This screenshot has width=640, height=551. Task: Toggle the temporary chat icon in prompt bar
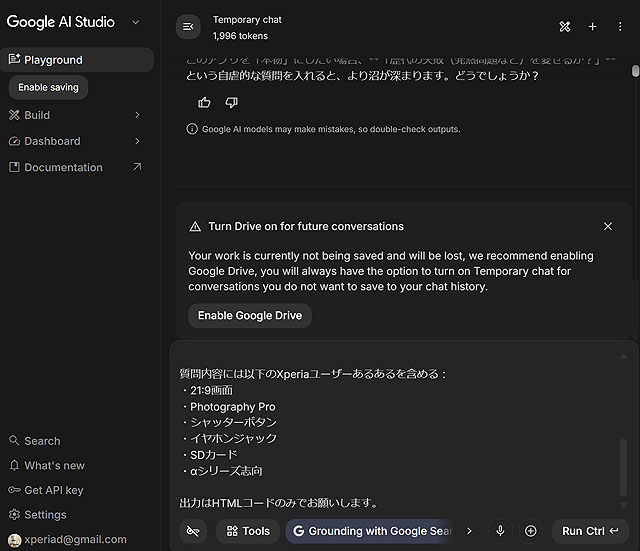(x=193, y=531)
